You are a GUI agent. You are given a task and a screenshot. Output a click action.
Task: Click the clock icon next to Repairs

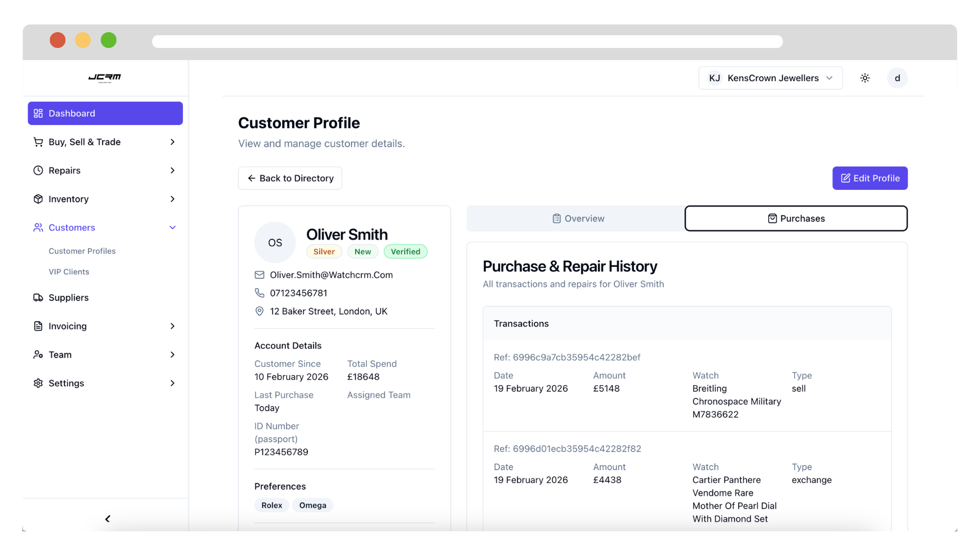click(x=38, y=170)
